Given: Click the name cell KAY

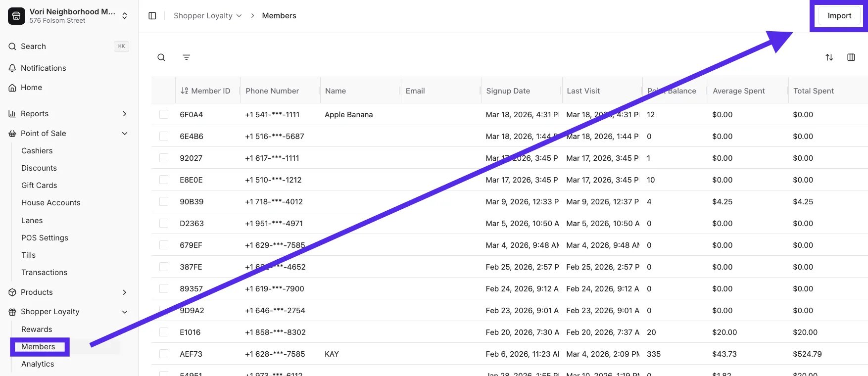Looking at the screenshot, I should 332,354.
